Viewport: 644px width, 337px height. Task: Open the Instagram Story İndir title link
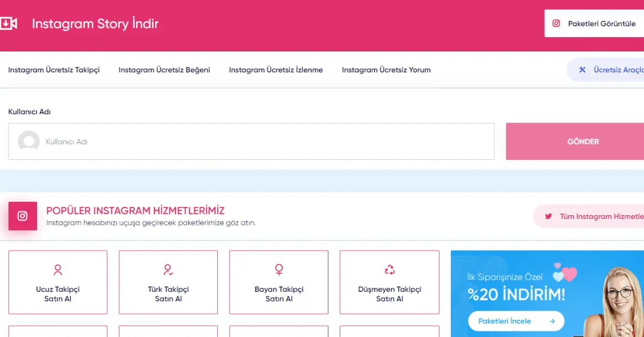[x=95, y=24]
